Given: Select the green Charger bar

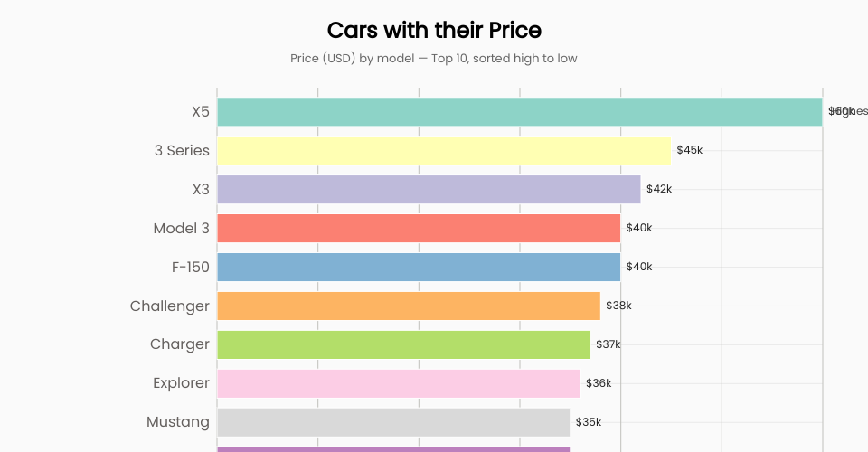Looking at the screenshot, I should (403, 344).
